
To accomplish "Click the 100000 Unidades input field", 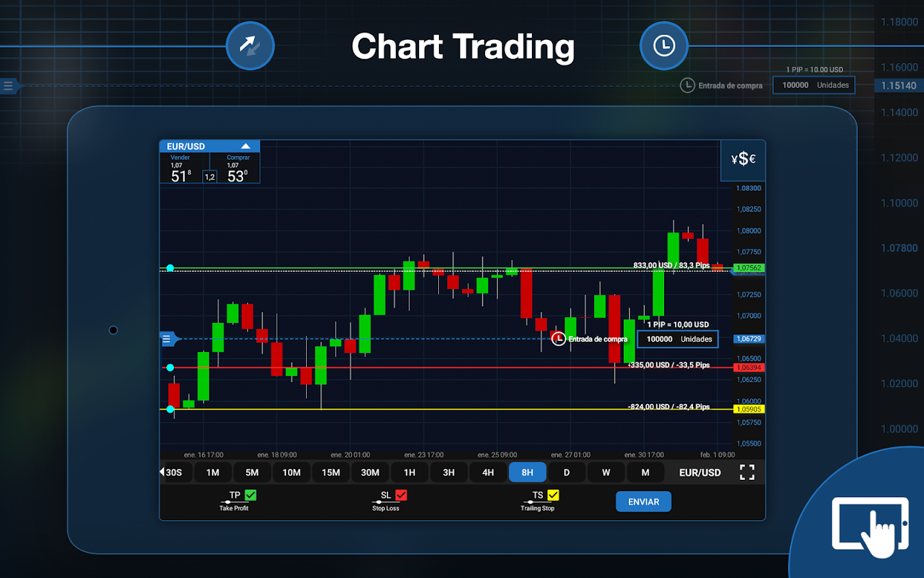I will pyautogui.click(x=678, y=338).
